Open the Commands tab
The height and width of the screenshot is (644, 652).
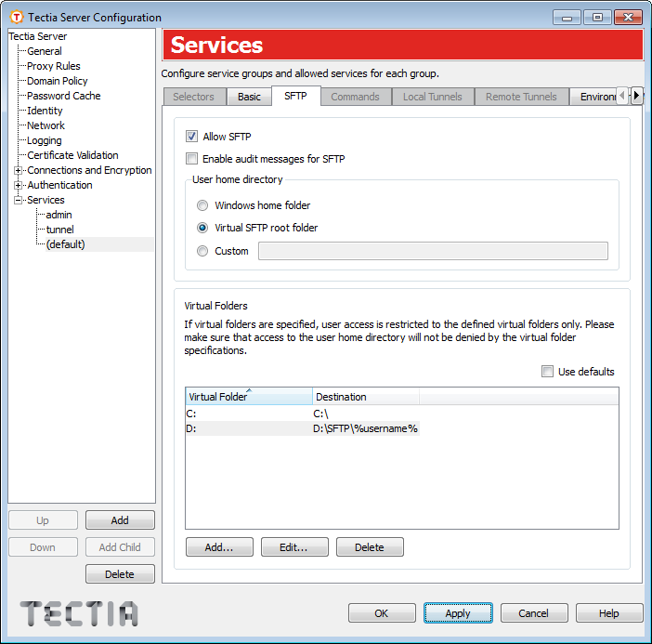tap(355, 97)
